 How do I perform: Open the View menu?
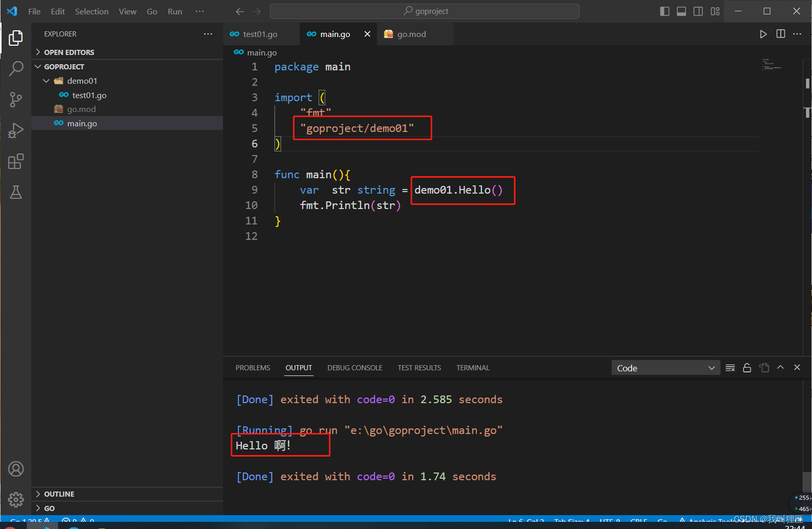click(x=127, y=11)
